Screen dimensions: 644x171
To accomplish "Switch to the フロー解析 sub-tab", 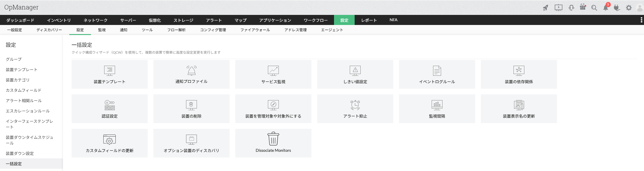I will coord(177,30).
